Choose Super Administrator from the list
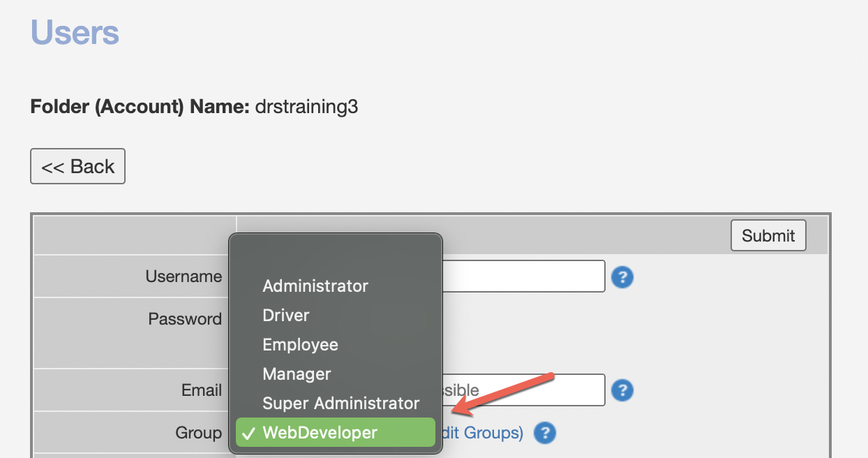The height and width of the screenshot is (458, 868). pyautogui.click(x=341, y=404)
